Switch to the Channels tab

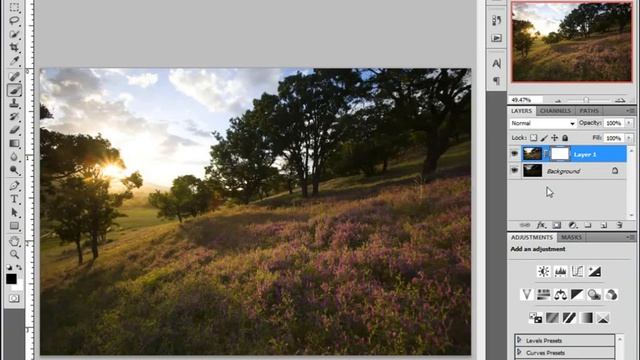[x=555, y=111]
